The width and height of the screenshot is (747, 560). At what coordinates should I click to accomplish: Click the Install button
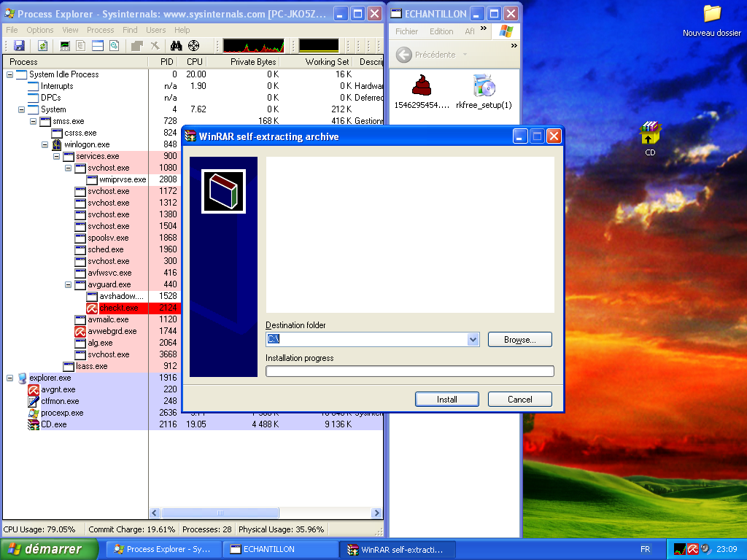[447, 400]
